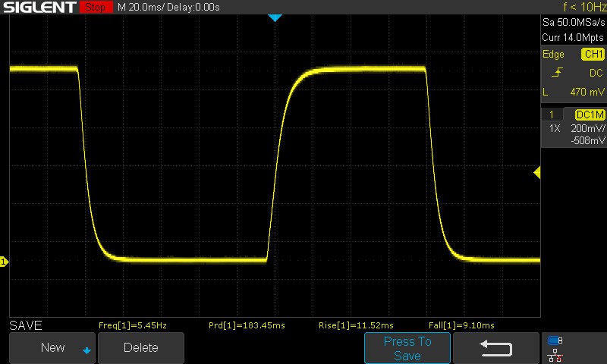The image size is (607, 364).
Task: Click the SAVE menu title
Action: 26,325
